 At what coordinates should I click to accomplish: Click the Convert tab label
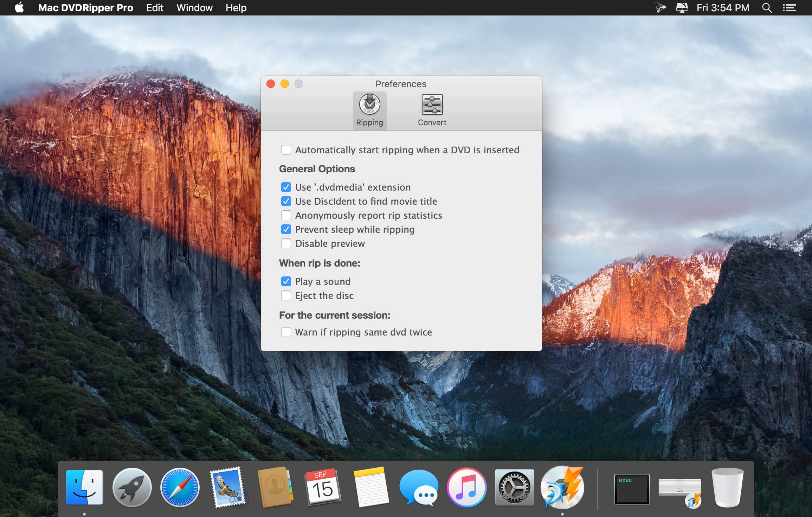click(432, 122)
